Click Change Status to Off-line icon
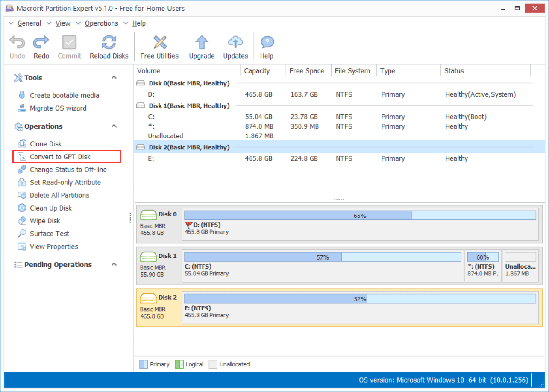The width and height of the screenshot is (549, 392). (x=22, y=170)
